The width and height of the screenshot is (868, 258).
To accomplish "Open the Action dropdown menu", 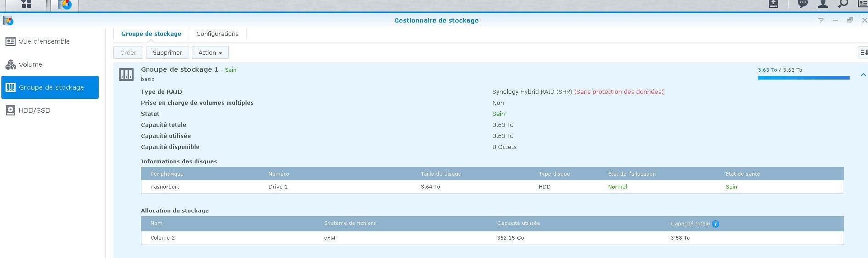I will coord(210,52).
